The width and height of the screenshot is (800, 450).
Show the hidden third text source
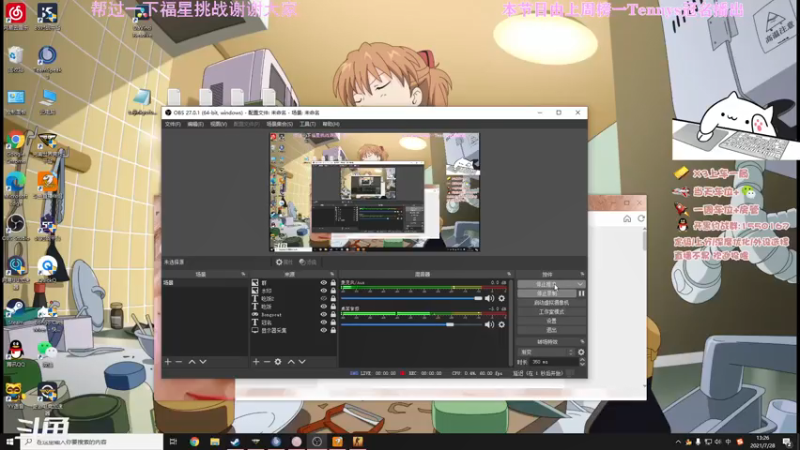click(x=323, y=298)
